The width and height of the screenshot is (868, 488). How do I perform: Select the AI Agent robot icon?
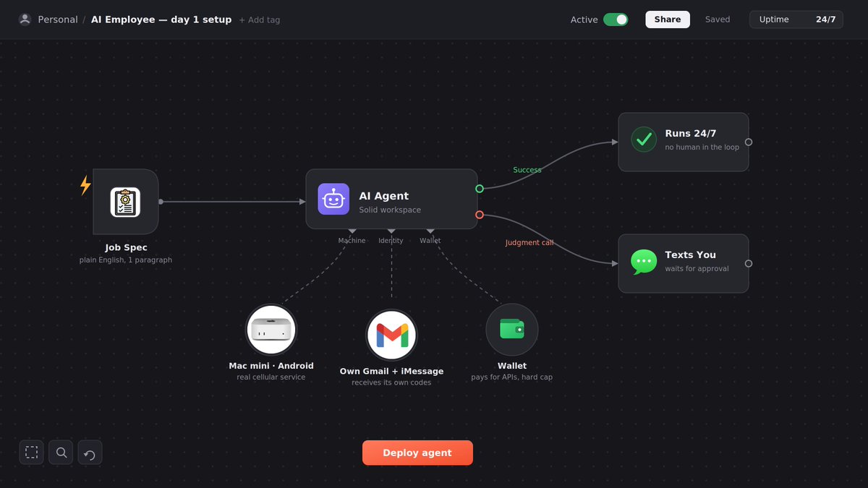[x=333, y=199]
